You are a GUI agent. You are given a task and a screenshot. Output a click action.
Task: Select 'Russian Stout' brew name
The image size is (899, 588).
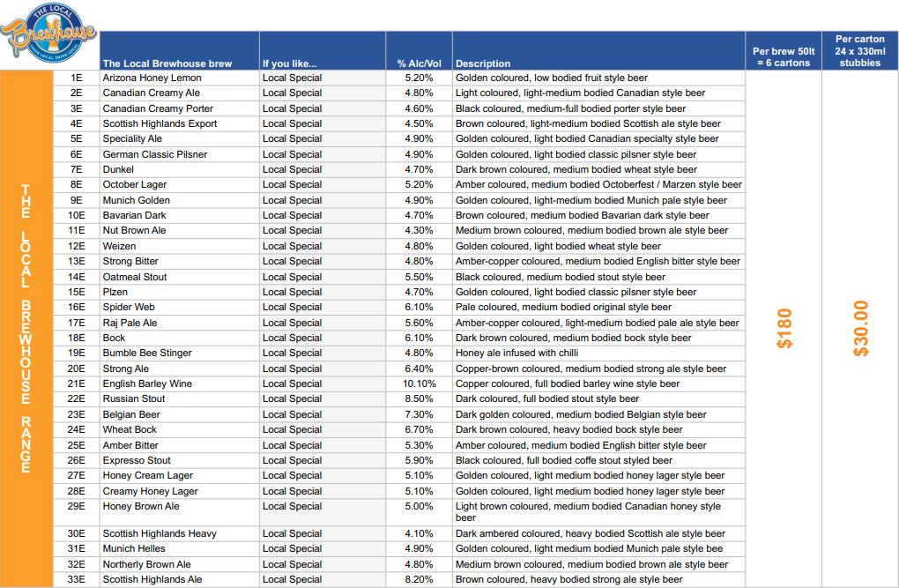(134, 398)
